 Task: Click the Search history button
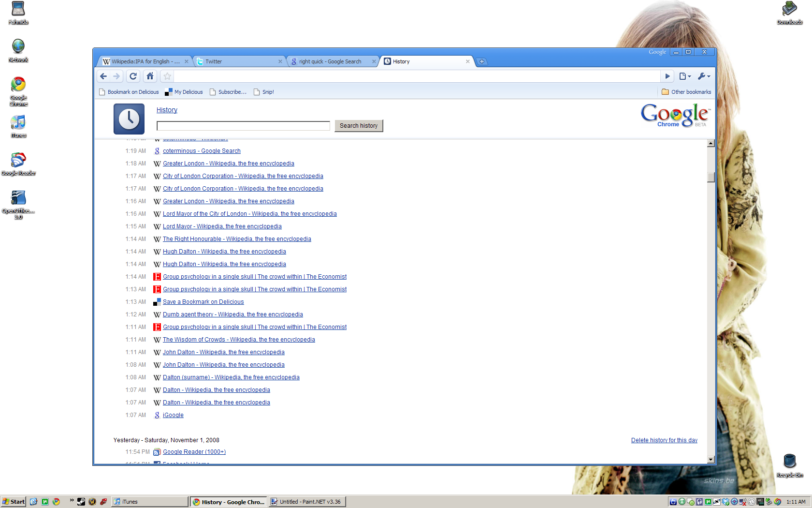pos(359,126)
